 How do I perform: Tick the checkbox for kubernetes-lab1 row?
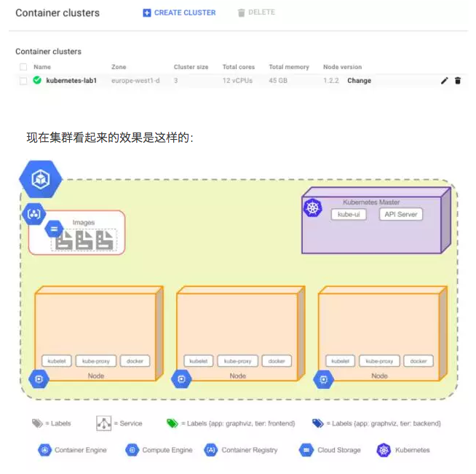pyautogui.click(x=23, y=81)
